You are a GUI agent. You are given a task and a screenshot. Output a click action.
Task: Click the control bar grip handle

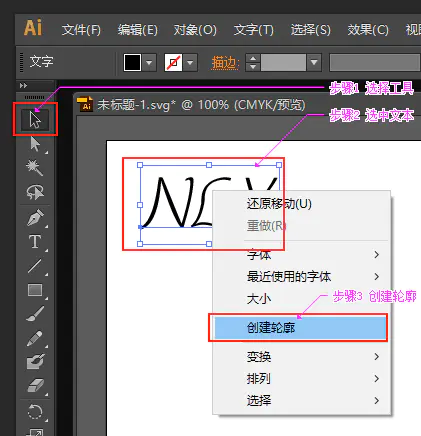pyautogui.click(x=22, y=62)
